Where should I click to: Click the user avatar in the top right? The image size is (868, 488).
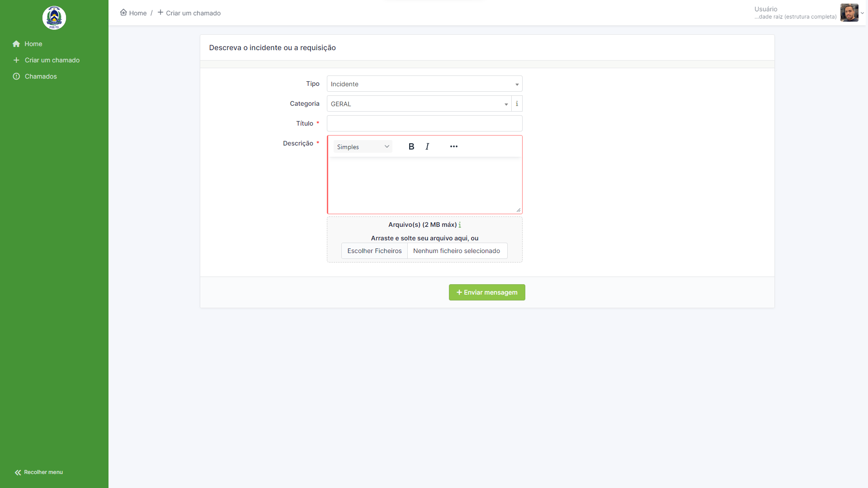pos(849,13)
